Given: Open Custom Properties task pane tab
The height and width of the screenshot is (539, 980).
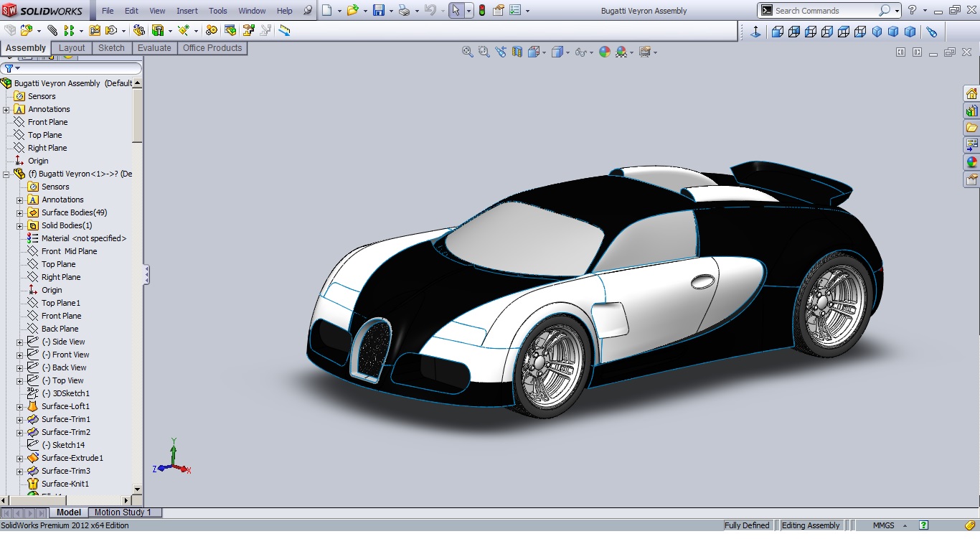Looking at the screenshot, I should coord(971,179).
